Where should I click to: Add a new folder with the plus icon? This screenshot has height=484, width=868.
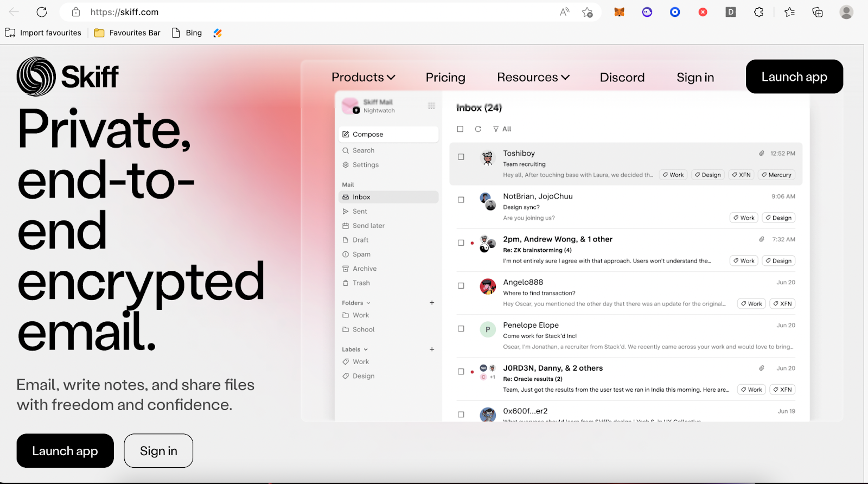pyautogui.click(x=432, y=303)
